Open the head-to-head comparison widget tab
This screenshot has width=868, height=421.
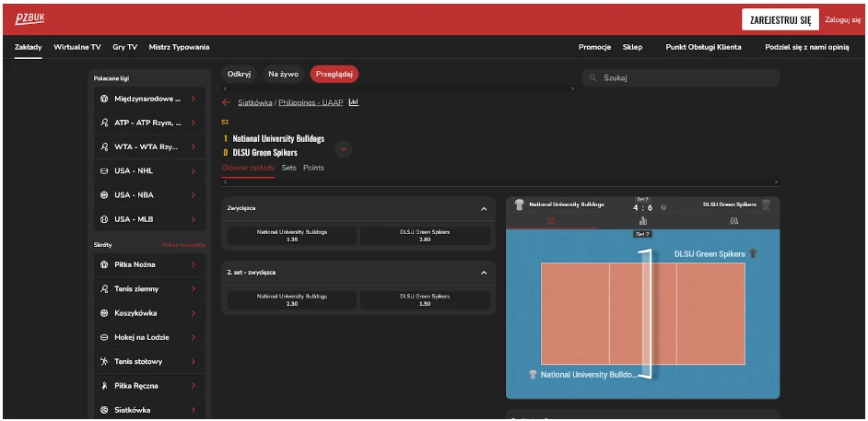tap(734, 221)
